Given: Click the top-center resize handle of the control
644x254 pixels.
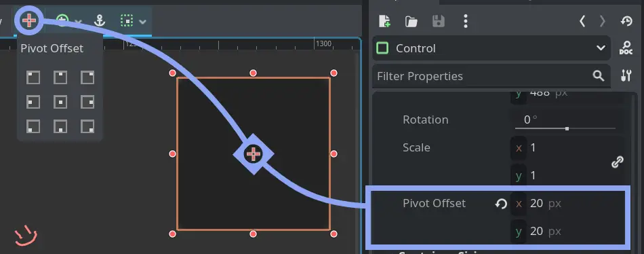Looking at the screenshot, I should 254,73.
